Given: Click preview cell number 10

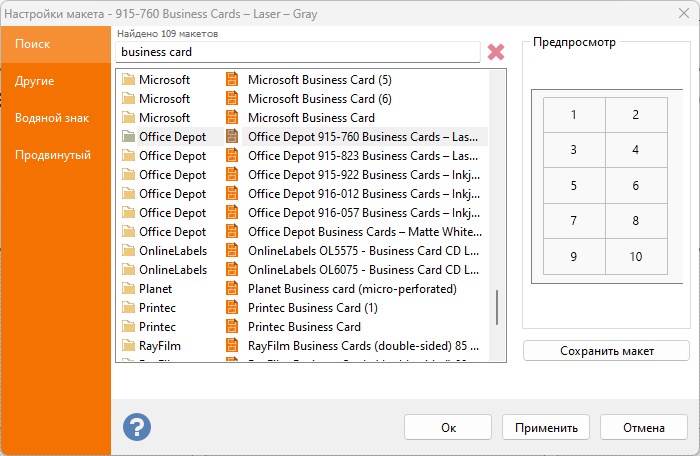Looking at the screenshot, I should click(636, 256).
